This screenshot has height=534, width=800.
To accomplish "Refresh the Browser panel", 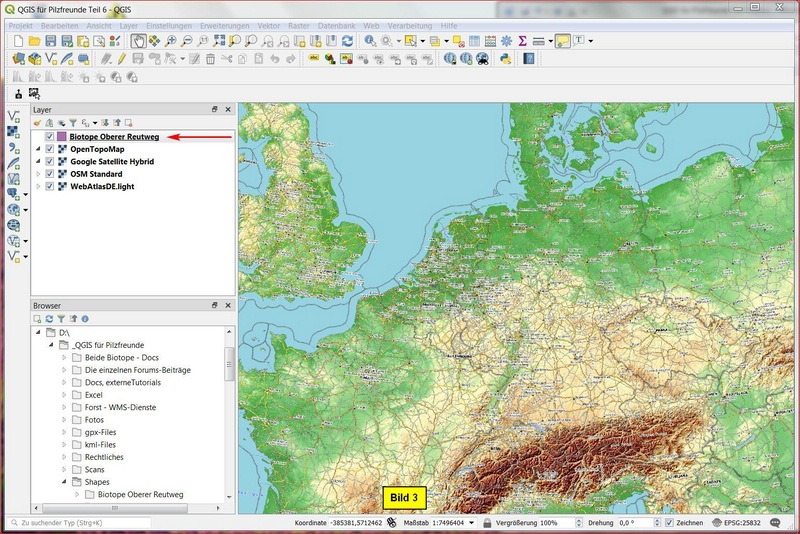I will [x=49, y=318].
